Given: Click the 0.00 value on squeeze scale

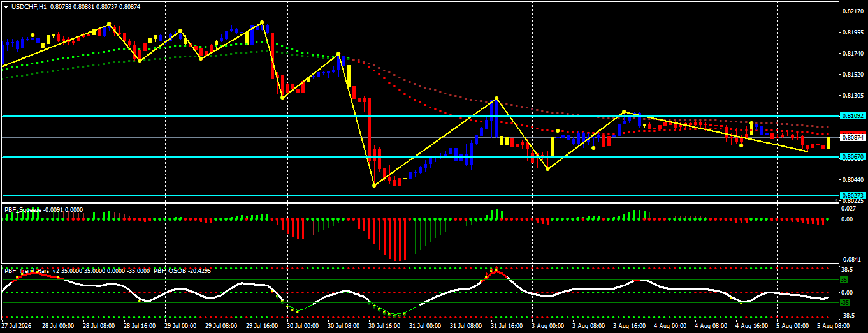Looking at the screenshot, I should point(847,219).
